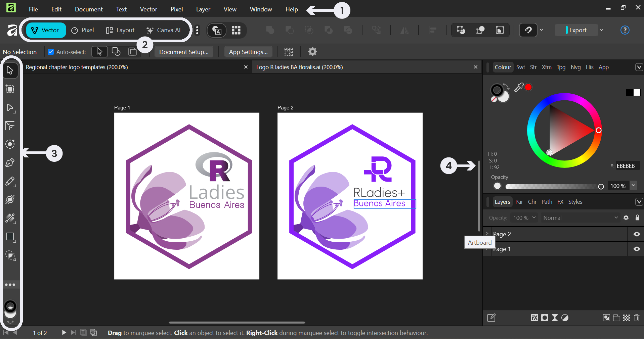Screen dimensions: 644x339
Task: Open colour opacity percentage dropdown
Action: point(633,185)
